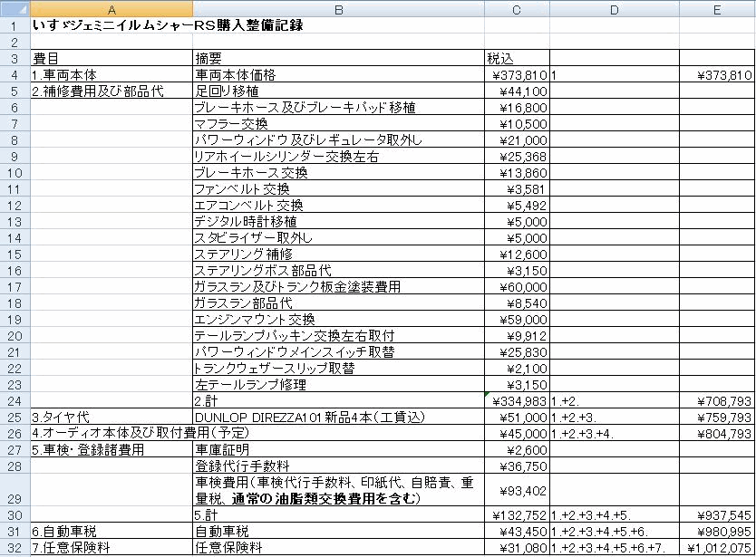Click cell スタビライザー取外し
Image resolution: width=756 pixels, height=557 pixels.
click(338, 238)
